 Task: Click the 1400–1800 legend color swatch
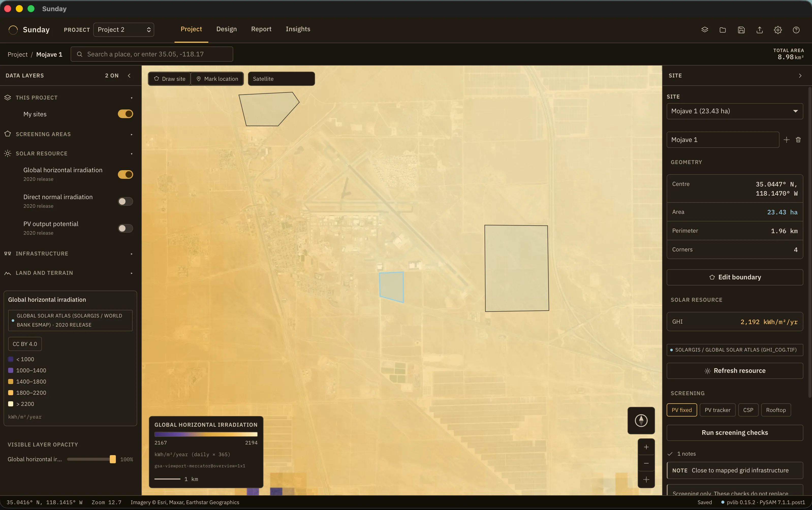10,381
